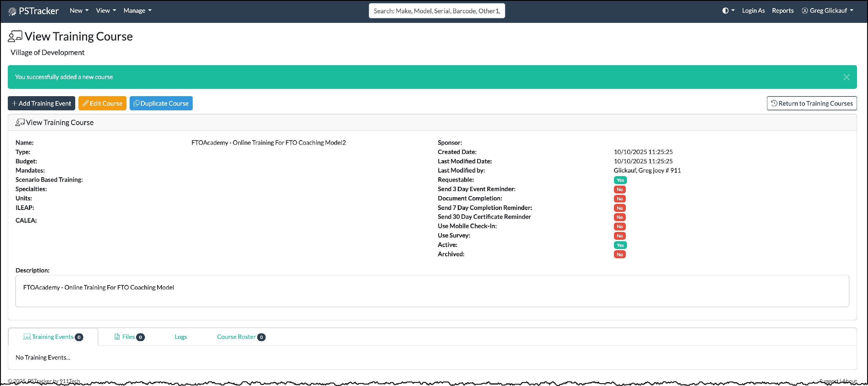Click Return to Training Courses button
This screenshot has height=386, width=868.
(x=811, y=103)
